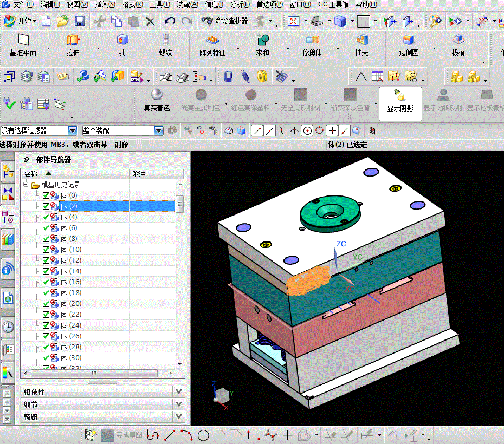Select the Edge Blend (边倒圆) tool
Image resolution: width=504 pixels, height=444 pixels.
(409, 45)
